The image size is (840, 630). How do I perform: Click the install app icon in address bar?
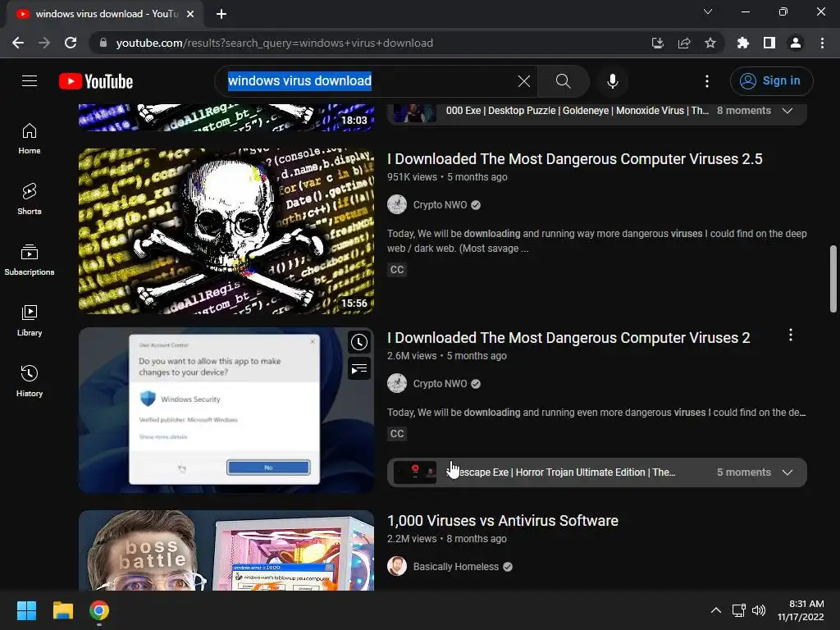click(658, 43)
